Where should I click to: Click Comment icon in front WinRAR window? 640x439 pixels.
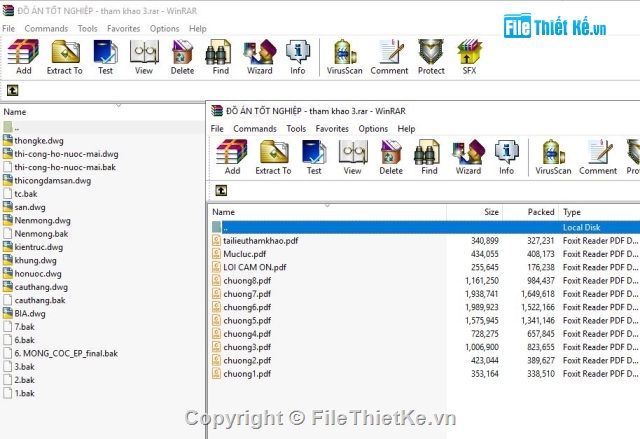pos(598,157)
